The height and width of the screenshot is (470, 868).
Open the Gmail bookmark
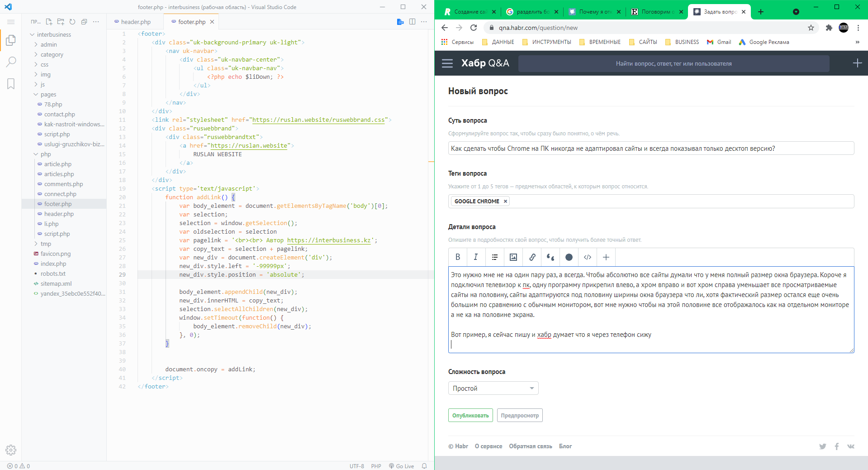[x=719, y=42]
